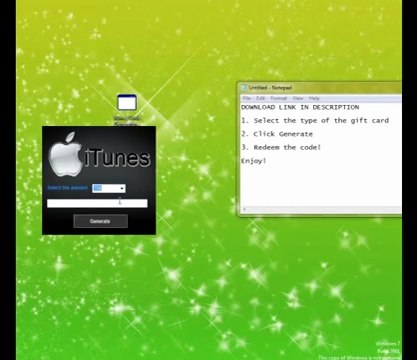Screen dimensions: 417x360
Task: Click the word 'Enjoy!' in Notepad
Action: point(254,161)
